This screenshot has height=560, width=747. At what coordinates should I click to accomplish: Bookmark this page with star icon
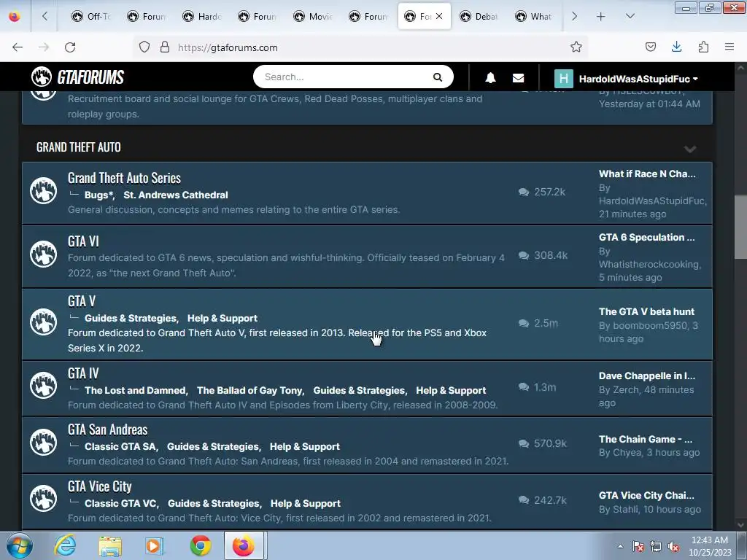[x=576, y=47]
